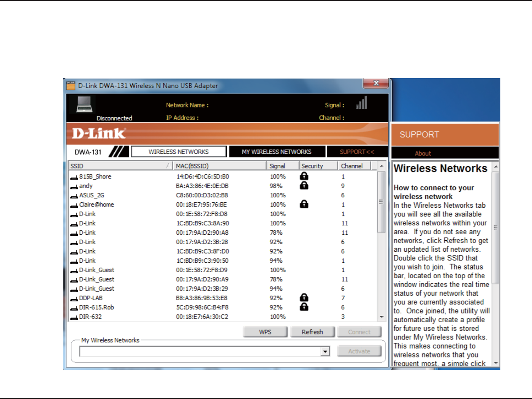Click the network list scrollbar up arrow
532x399 pixels.
coord(382,166)
